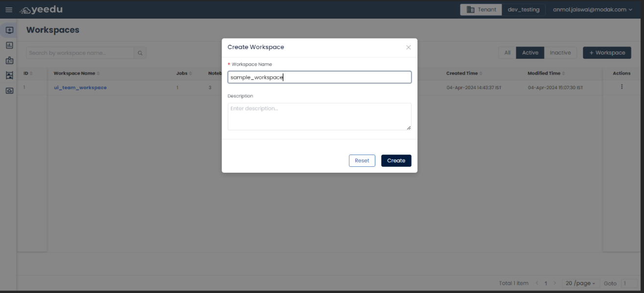644x293 pixels.
Task: Click the Tenant button
Action: pyautogui.click(x=481, y=10)
